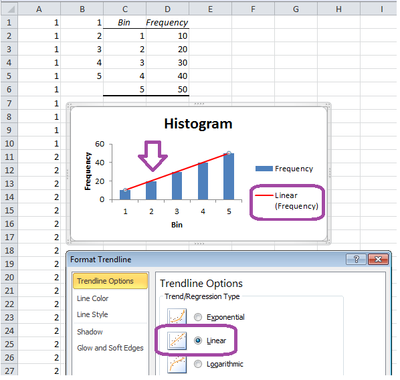Select the Frequency legend entry
400x380 pixels.
(284, 169)
